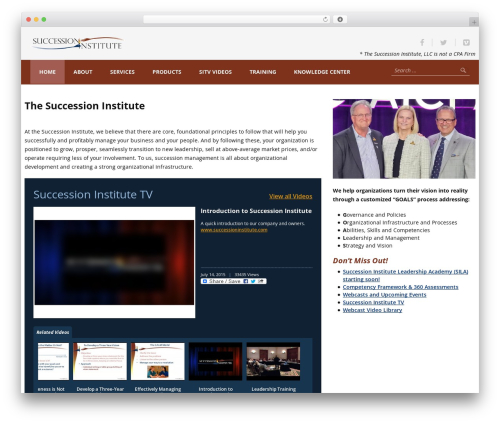Open the Develop a Three-Year video thumbnail
This screenshot has height=423, width=500.
[x=100, y=361]
